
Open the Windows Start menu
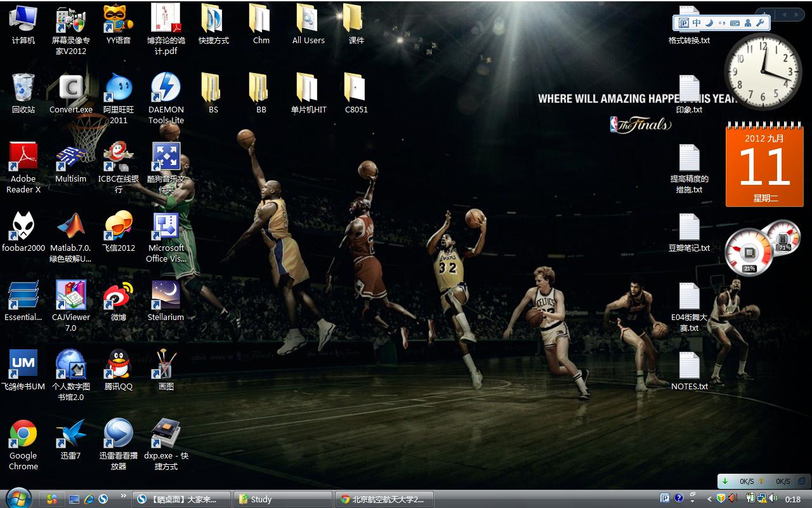click(18, 498)
